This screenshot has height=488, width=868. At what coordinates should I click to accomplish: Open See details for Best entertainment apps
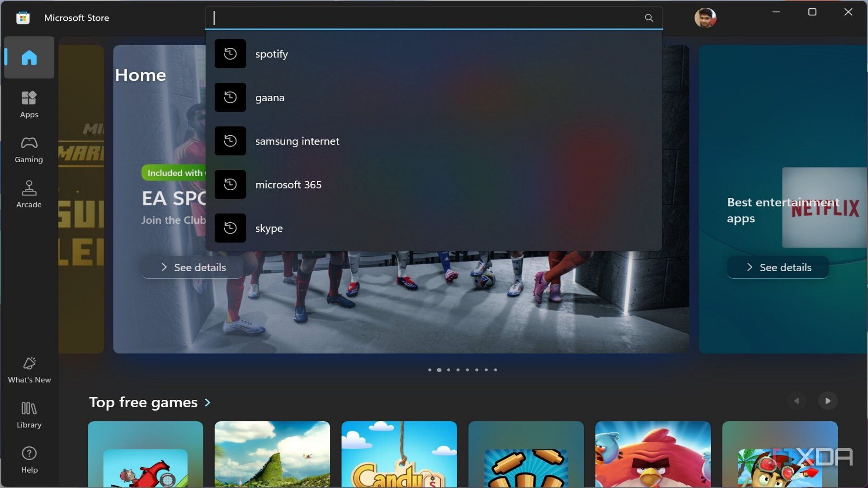[x=777, y=267]
